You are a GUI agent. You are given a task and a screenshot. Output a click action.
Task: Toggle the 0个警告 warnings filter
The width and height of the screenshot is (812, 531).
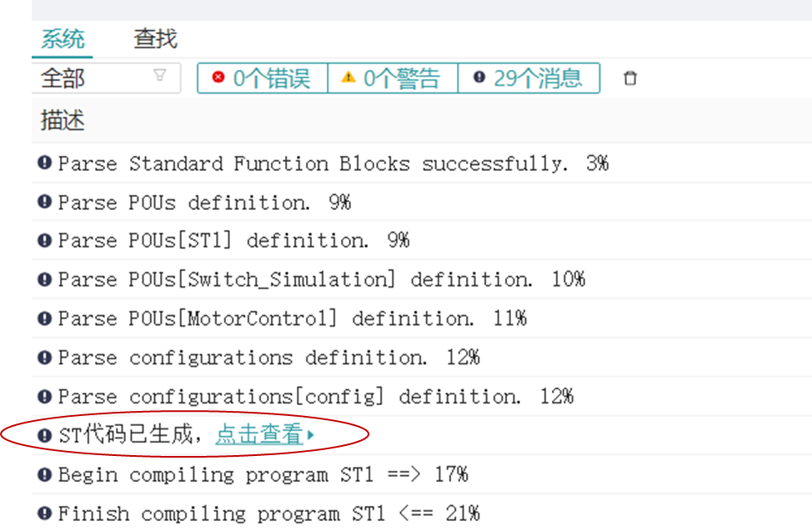pyautogui.click(x=393, y=78)
